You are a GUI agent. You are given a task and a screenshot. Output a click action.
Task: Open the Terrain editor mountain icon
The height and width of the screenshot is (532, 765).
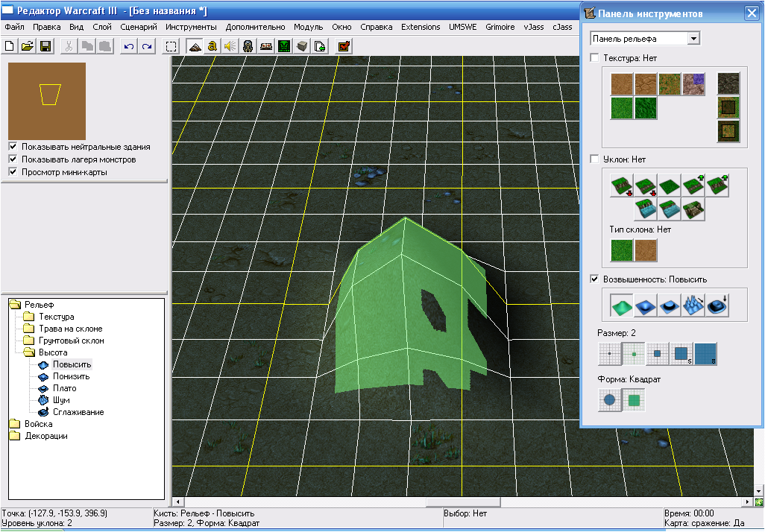point(195,46)
